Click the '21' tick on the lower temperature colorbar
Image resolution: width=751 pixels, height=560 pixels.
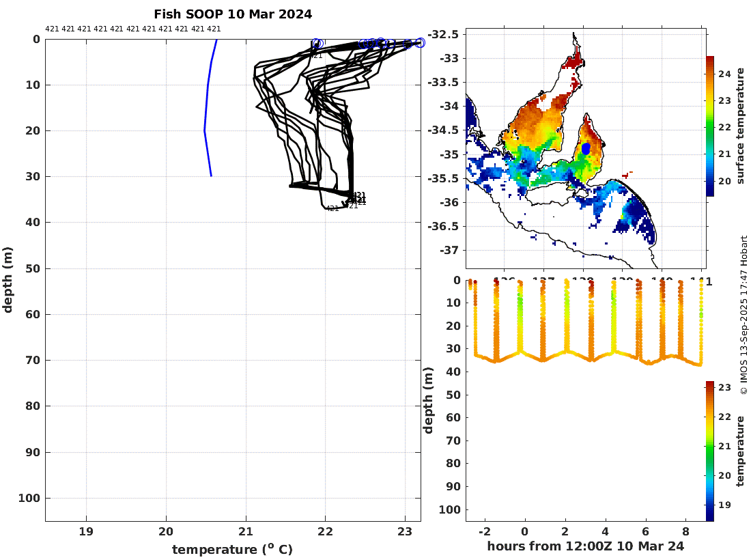(x=724, y=446)
